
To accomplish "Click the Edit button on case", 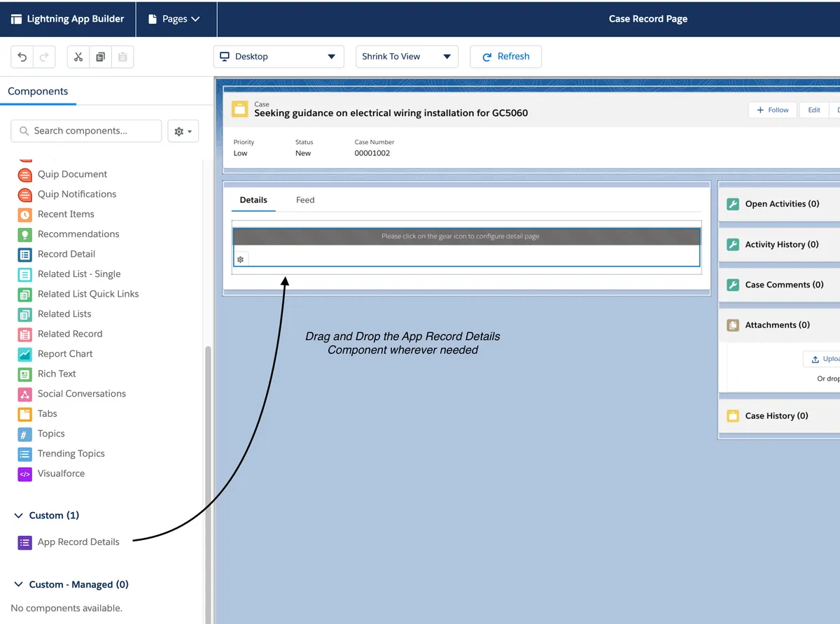I will coord(814,110).
